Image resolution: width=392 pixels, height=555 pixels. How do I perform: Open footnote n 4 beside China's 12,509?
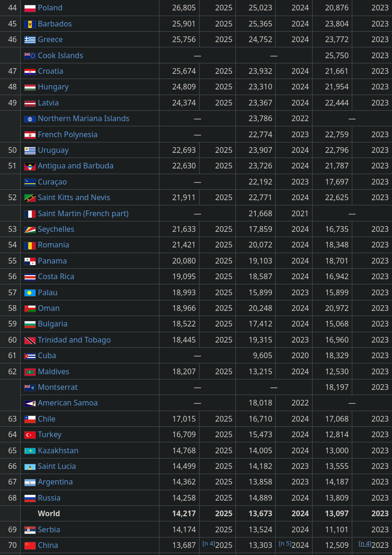365,543
